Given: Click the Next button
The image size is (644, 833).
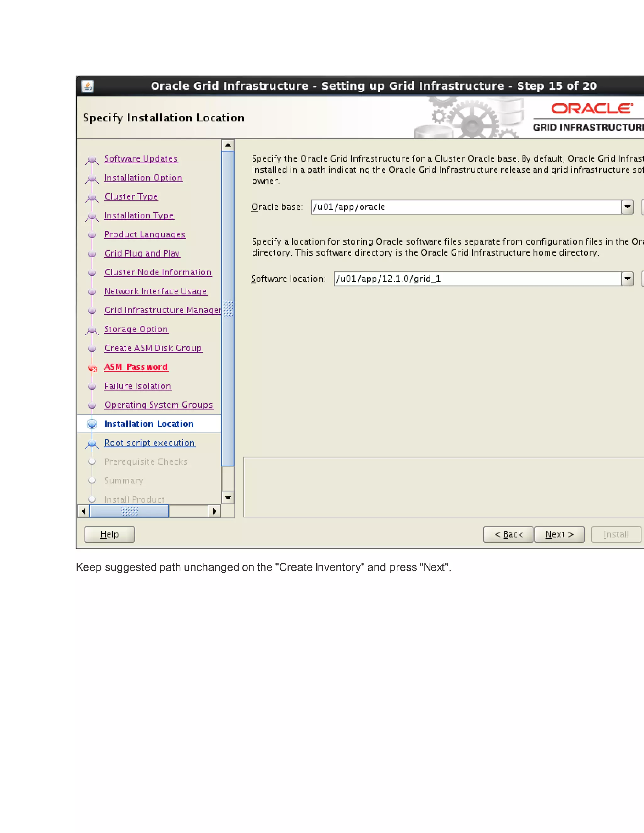Looking at the screenshot, I should (559, 534).
